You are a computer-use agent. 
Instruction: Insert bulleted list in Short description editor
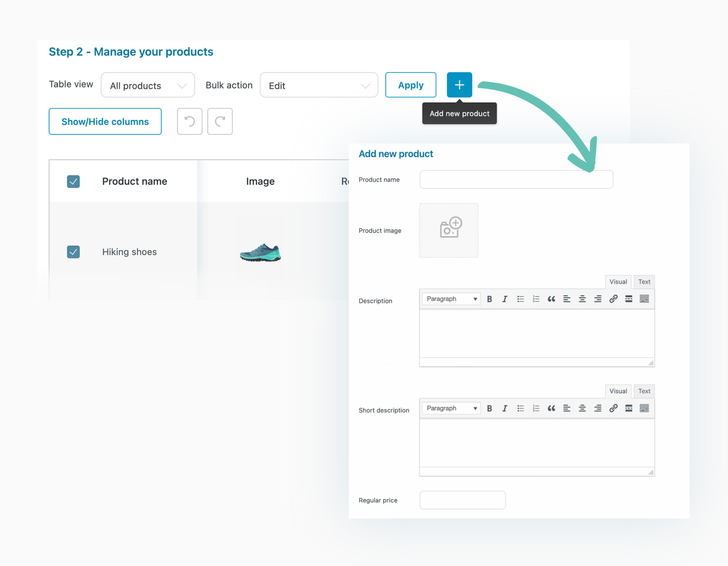520,408
